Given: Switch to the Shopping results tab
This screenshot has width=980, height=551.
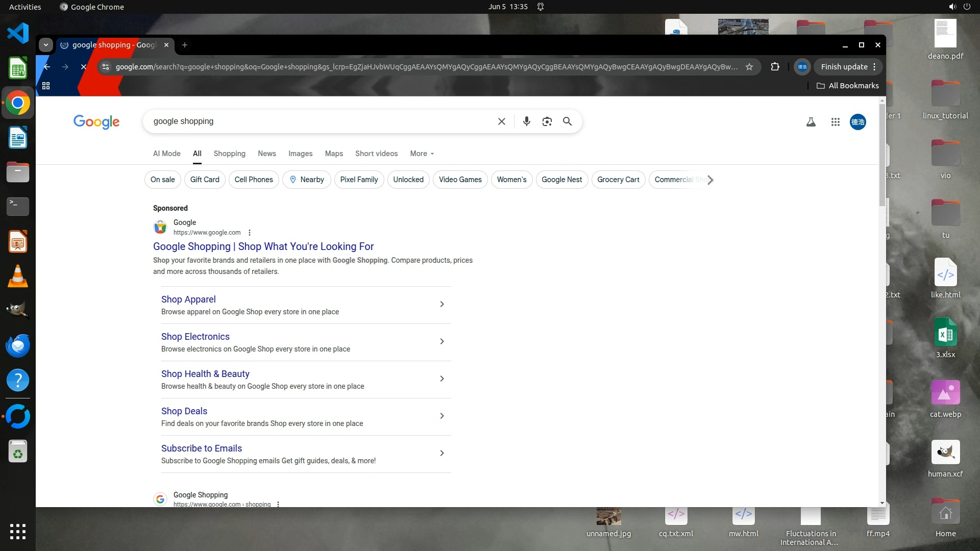Looking at the screenshot, I should (x=229, y=154).
